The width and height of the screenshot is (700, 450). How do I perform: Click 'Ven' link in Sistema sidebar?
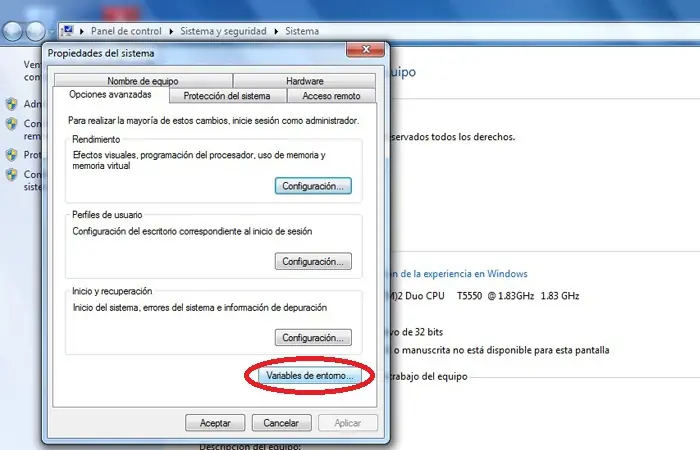pyautogui.click(x=33, y=65)
